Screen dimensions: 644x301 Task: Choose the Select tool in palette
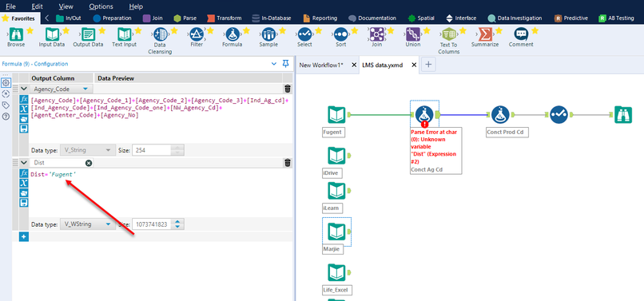click(304, 34)
